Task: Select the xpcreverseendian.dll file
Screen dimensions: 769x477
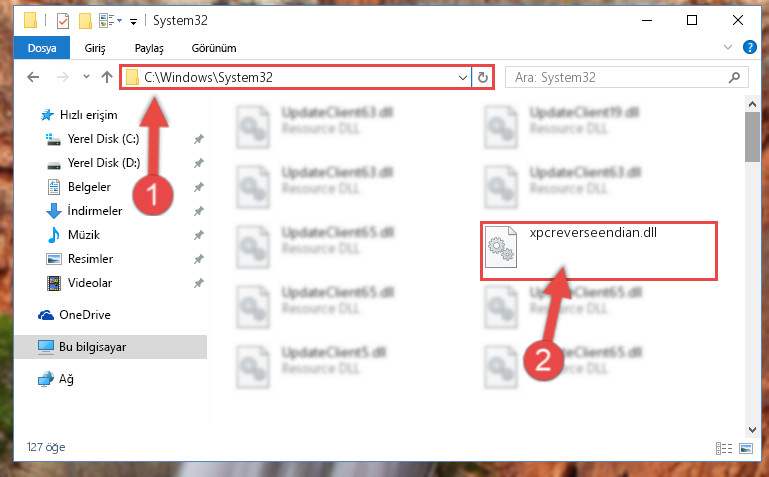Action: 598,251
